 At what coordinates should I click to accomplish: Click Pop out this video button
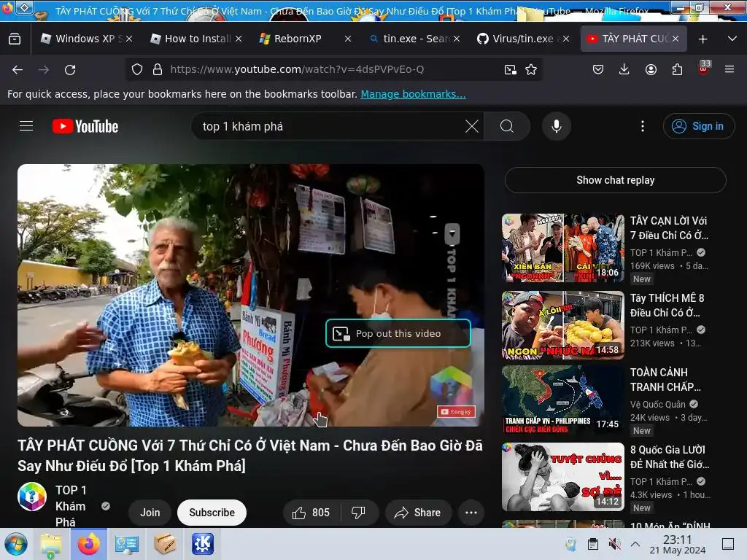pos(398,333)
